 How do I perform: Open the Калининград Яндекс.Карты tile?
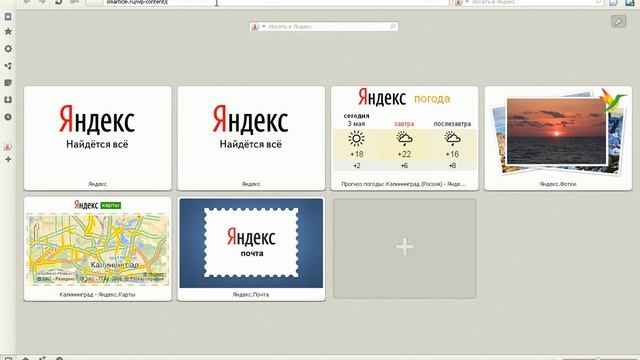tap(98, 249)
